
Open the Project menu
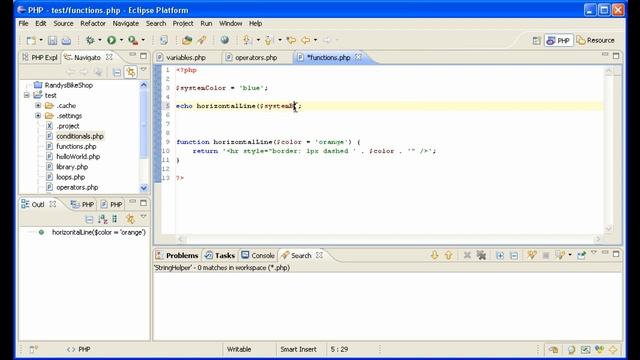[183, 23]
